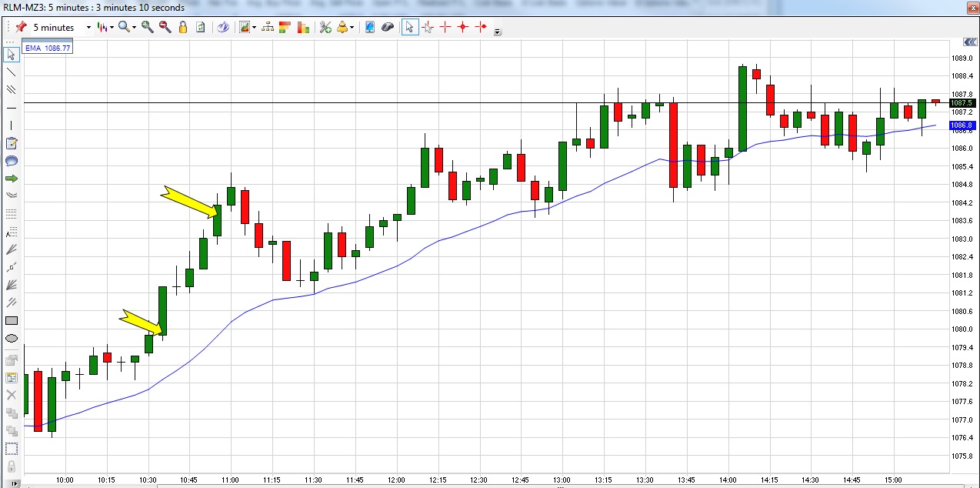Select the horizontal line drawing tool
The height and width of the screenshot is (488, 980).
pyautogui.click(x=12, y=108)
